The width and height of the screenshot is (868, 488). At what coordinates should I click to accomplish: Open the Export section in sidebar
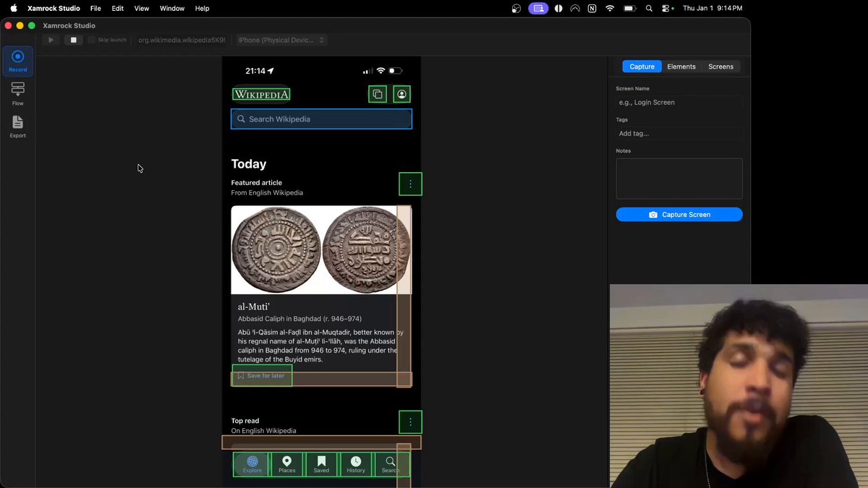(18, 127)
